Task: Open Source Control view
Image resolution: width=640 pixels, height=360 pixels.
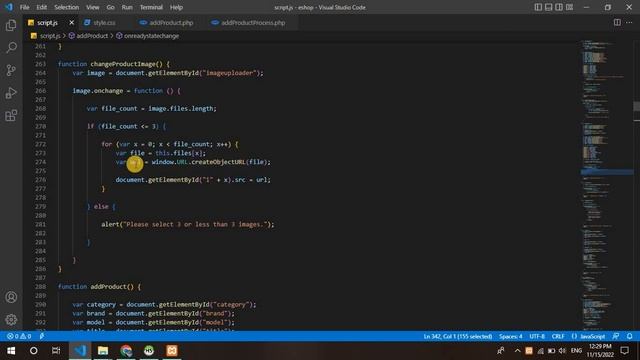Action: tap(11, 70)
